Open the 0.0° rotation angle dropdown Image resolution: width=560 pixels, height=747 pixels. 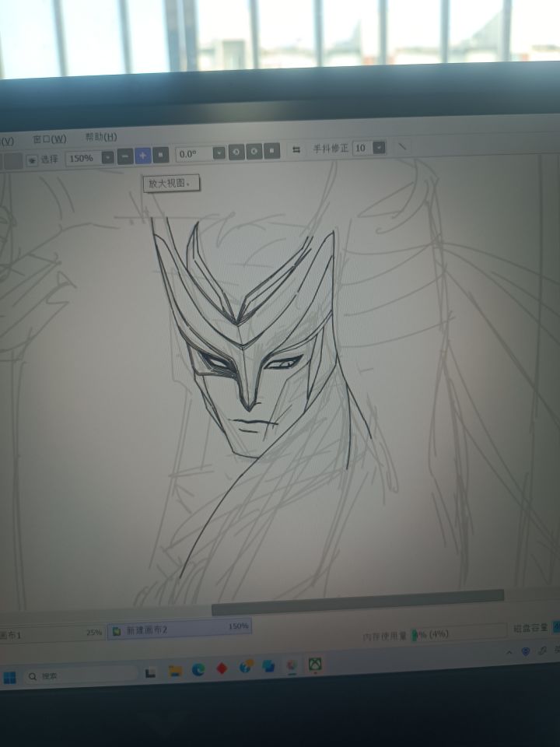coord(219,153)
